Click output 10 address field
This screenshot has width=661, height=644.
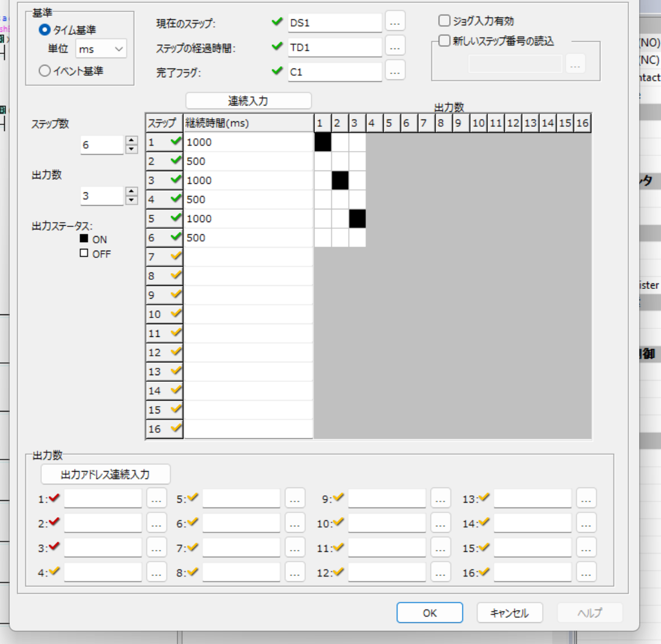(387, 523)
